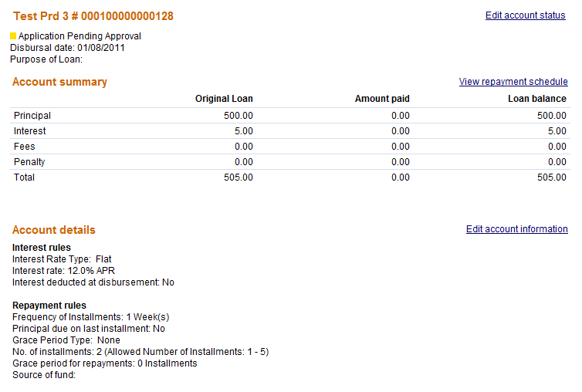The height and width of the screenshot is (392, 582).
Task: Click the Account details heading
Action: pyautogui.click(x=54, y=230)
